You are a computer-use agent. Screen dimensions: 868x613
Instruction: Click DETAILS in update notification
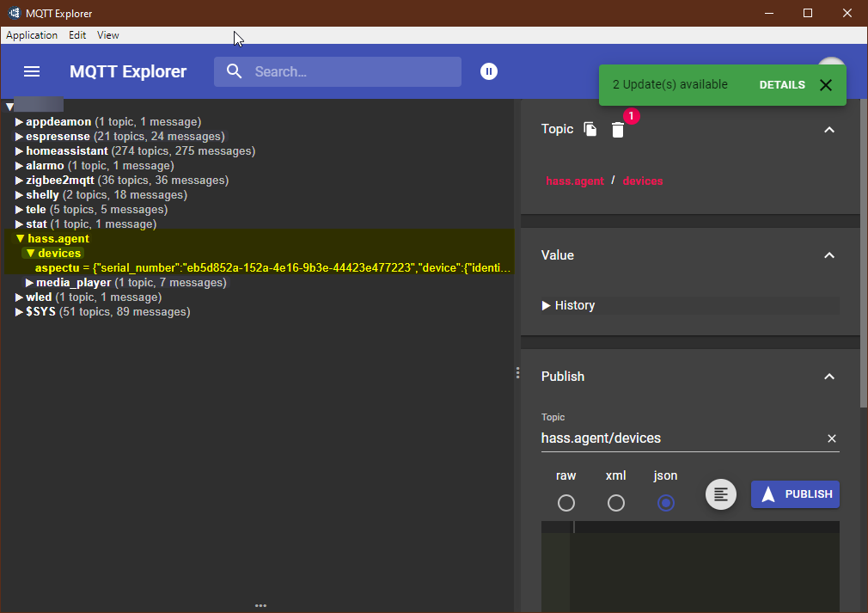782,85
